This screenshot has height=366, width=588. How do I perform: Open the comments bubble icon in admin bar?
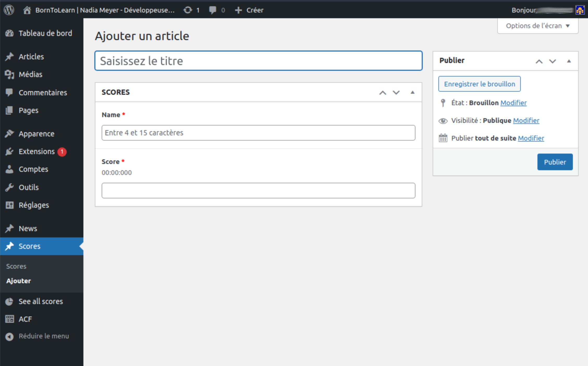point(213,10)
